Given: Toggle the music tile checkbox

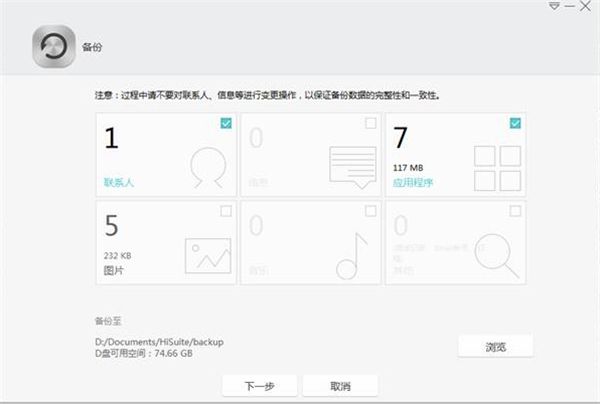Looking at the screenshot, I should click(x=371, y=211).
